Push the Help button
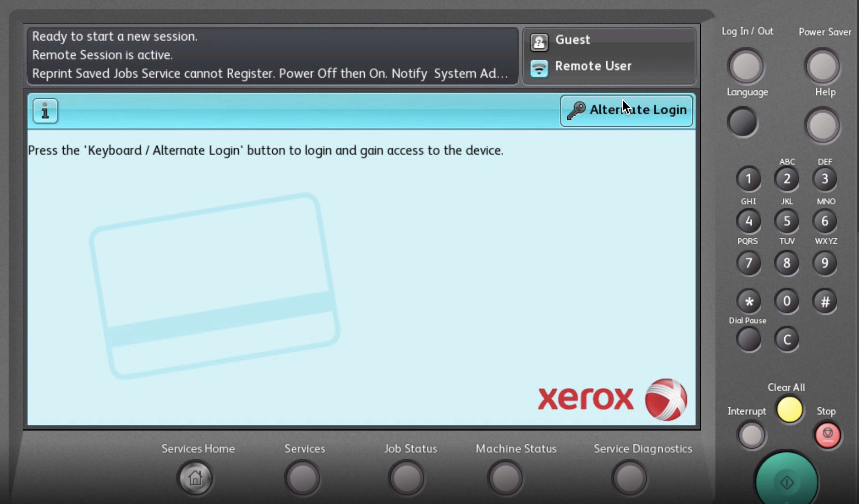The width and height of the screenshot is (859, 504). click(822, 125)
